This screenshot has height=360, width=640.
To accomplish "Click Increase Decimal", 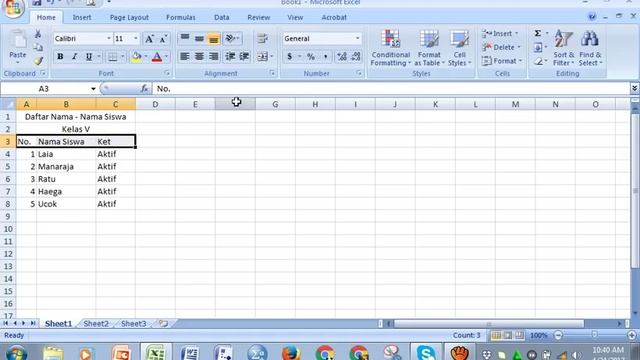I will click(x=342, y=57).
